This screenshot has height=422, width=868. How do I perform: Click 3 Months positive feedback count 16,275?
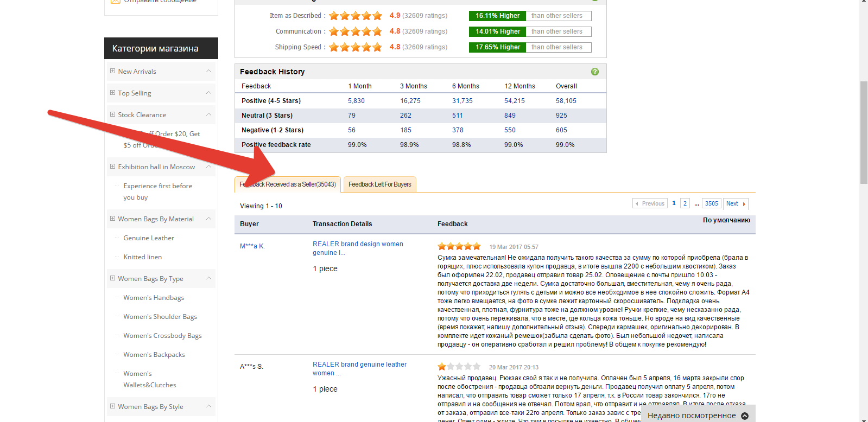(x=410, y=101)
